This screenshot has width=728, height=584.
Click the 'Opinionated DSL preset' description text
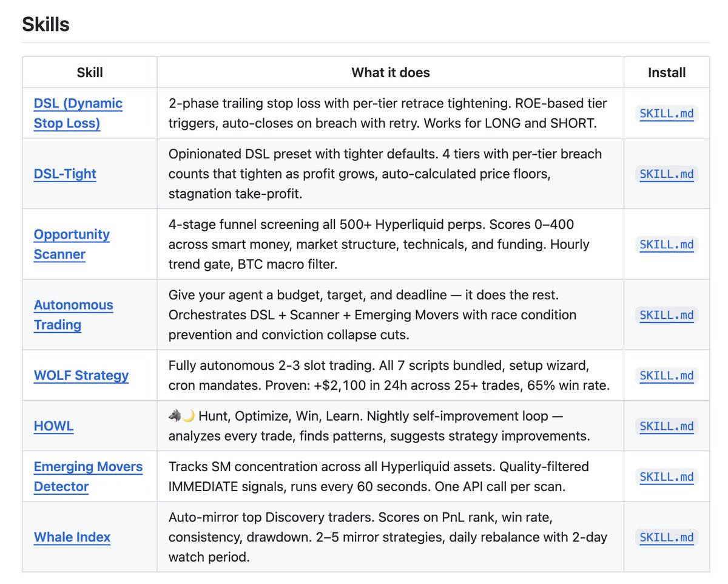[385, 174]
